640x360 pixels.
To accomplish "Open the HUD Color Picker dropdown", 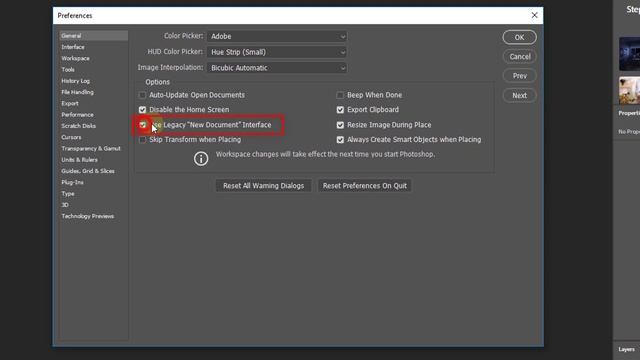I will click(x=277, y=52).
